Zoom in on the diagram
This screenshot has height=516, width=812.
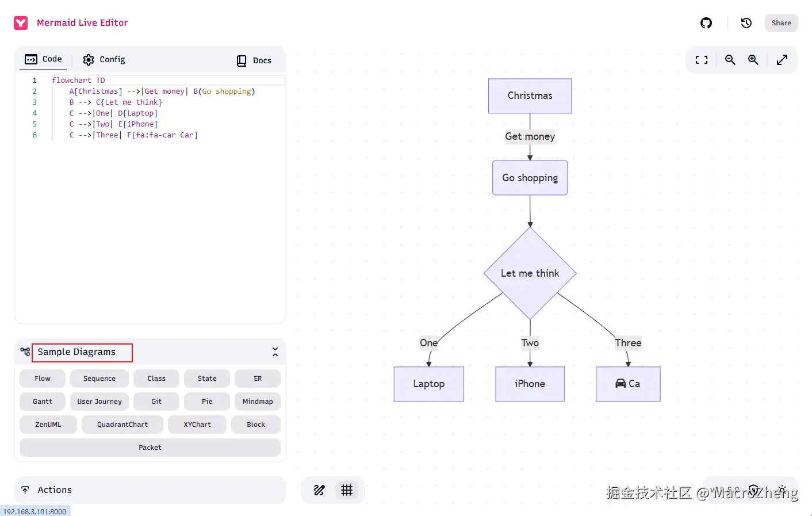coord(753,60)
